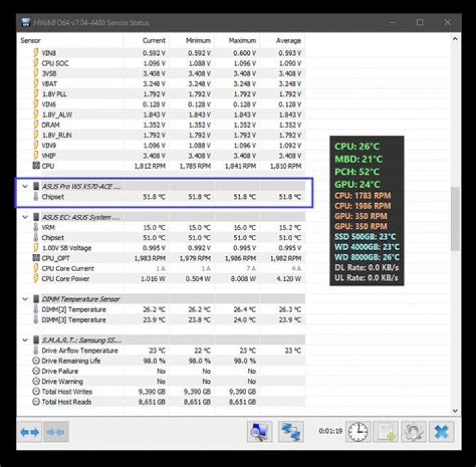This screenshot has height=467, width=476.
Task: Select the CPU Core Current row
Action: (x=161, y=269)
